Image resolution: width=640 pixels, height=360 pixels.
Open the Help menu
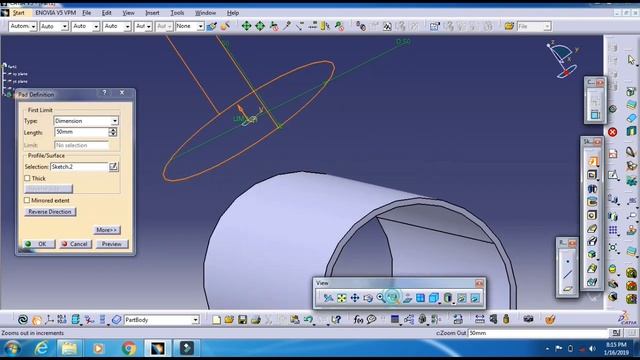(233, 13)
